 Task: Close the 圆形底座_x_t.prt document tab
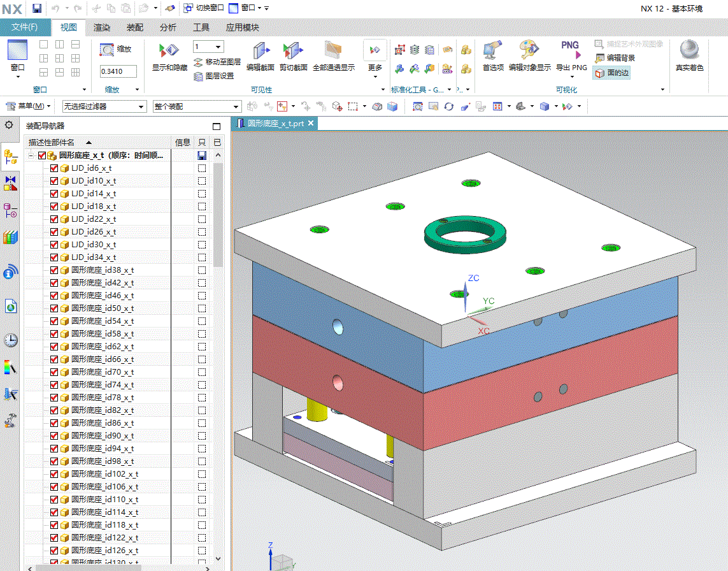311,123
